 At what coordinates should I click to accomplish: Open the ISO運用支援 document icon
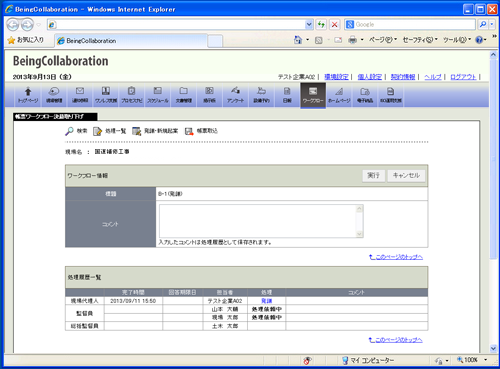pos(391,95)
